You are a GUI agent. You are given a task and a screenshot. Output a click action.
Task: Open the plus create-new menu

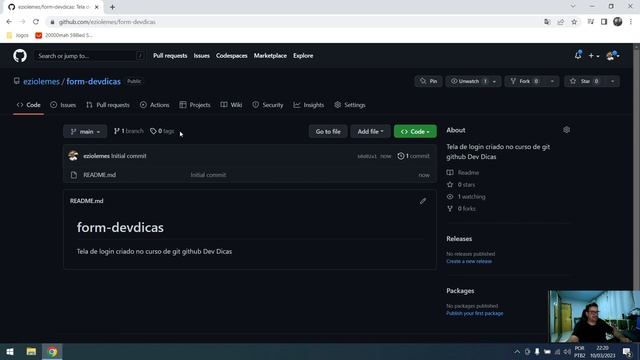coord(593,56)
